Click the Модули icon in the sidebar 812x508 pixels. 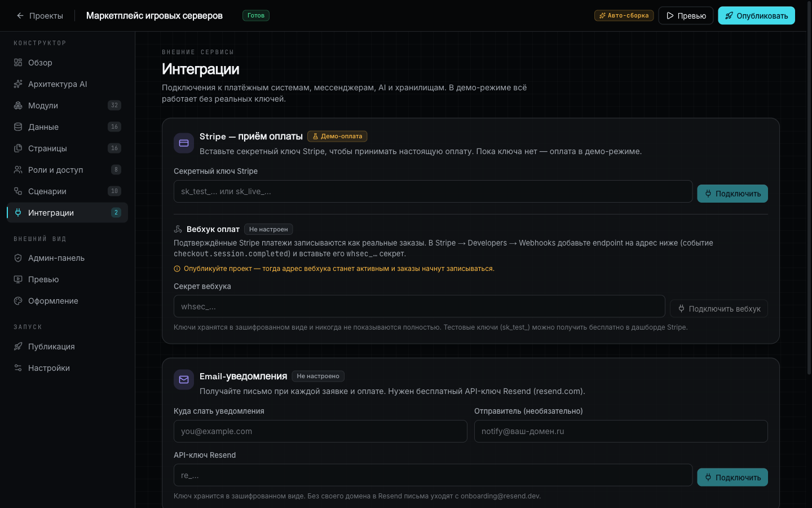(18, 106)
